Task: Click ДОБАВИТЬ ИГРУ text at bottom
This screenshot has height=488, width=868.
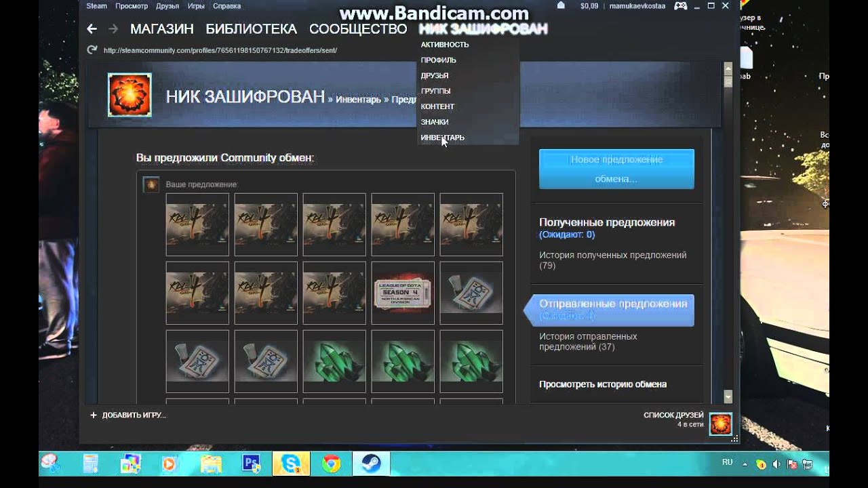Action: tap(134, 415)
